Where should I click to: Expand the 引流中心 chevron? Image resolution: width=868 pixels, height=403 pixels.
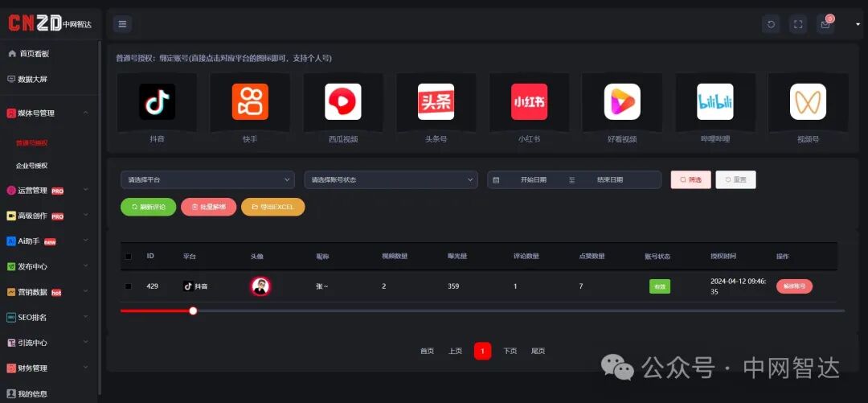point(86,343)
